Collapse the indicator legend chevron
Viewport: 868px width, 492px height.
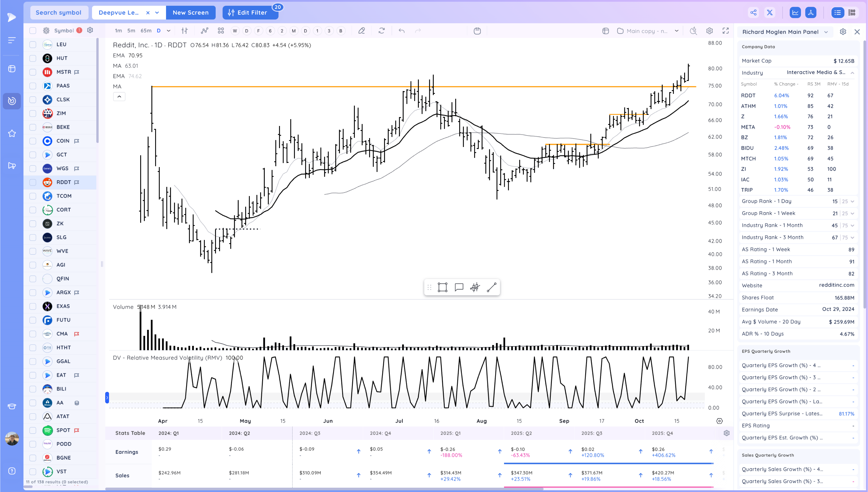[x=119, y=97]
